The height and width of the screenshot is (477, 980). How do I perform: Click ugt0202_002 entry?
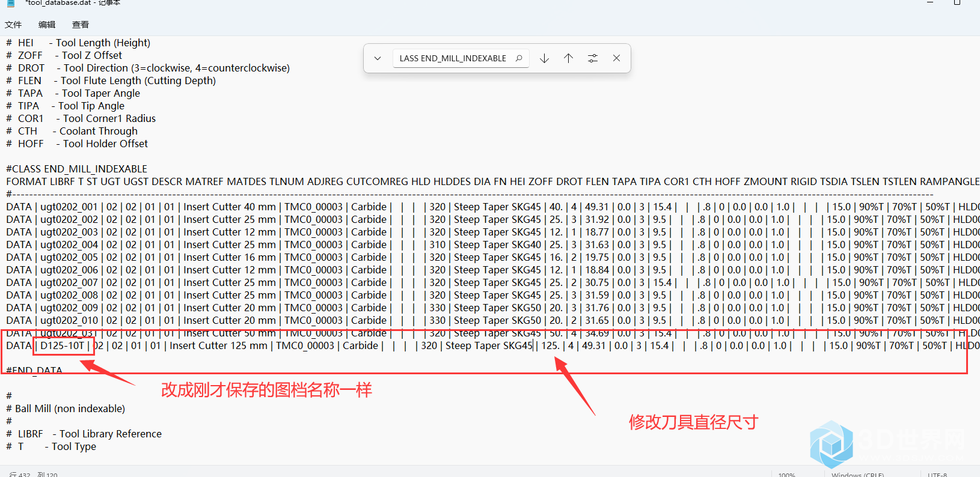tap(69, 219)
